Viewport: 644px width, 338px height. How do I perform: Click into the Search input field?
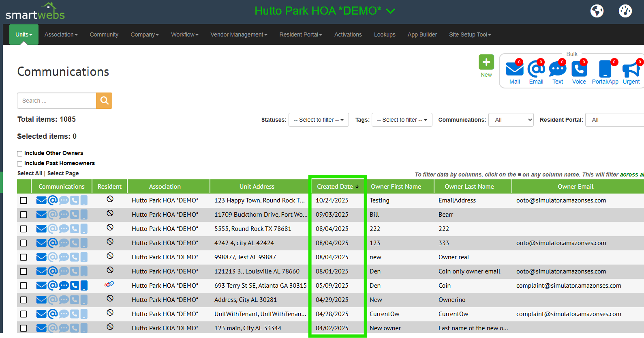(x=57, y=101)
